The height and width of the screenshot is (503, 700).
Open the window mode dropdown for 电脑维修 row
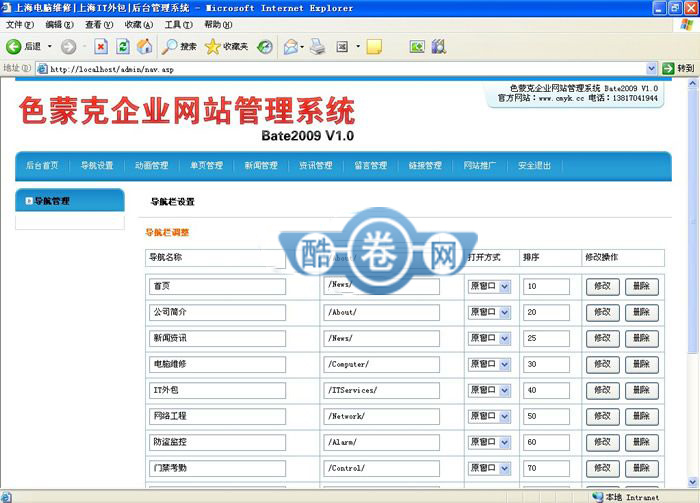pyautogui.click(x=504, y=365)
